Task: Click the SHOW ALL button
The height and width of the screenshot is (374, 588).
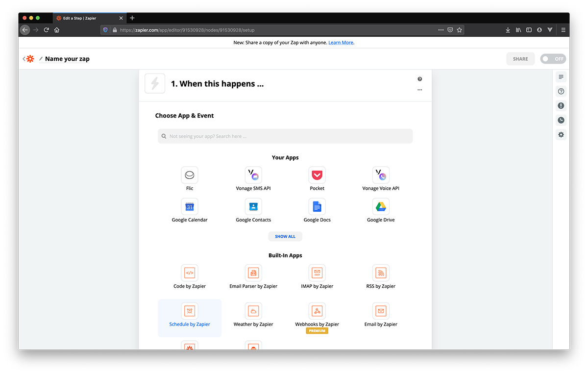Action: (285, 236)
